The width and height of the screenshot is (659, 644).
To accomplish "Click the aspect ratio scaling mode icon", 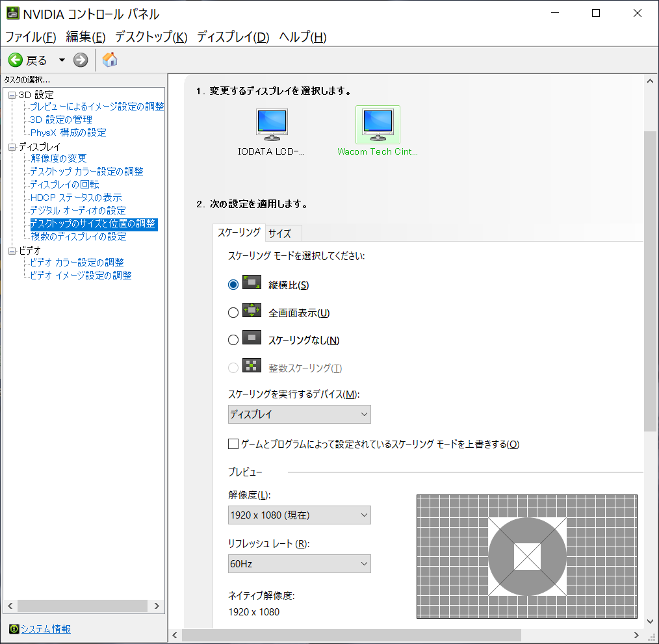I will tap(252, 282).
